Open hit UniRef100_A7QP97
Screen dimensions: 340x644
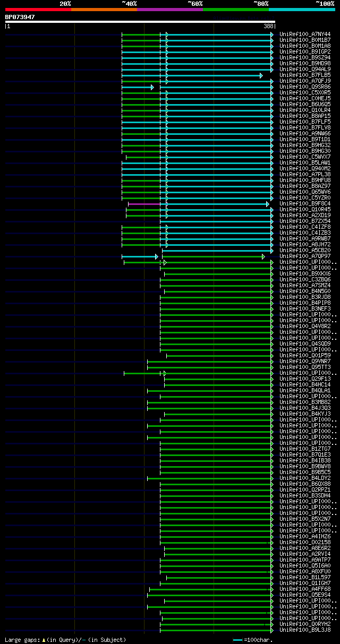[x=305, y=256]
